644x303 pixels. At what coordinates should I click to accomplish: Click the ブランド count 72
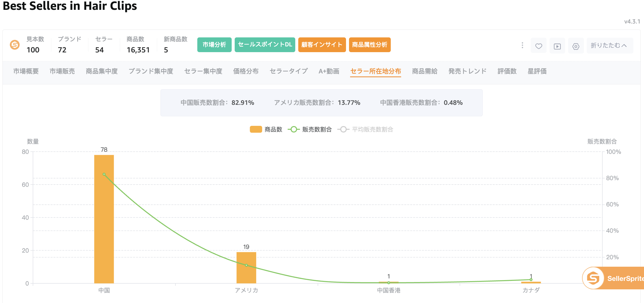62,50
